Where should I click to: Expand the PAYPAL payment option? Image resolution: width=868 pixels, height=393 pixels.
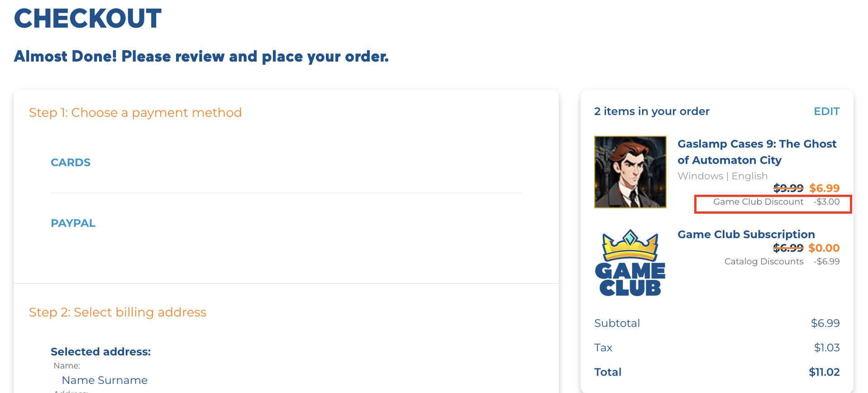click(x=73, y=223)
